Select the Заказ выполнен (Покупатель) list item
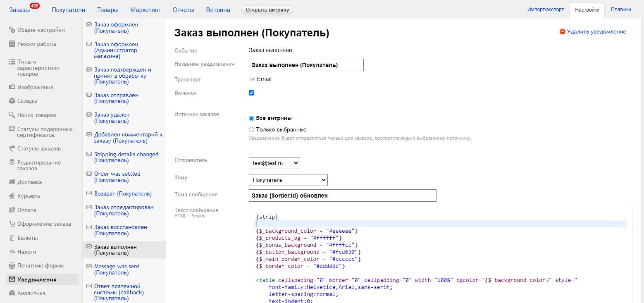The image size is (644, 303). coord(124,250)
